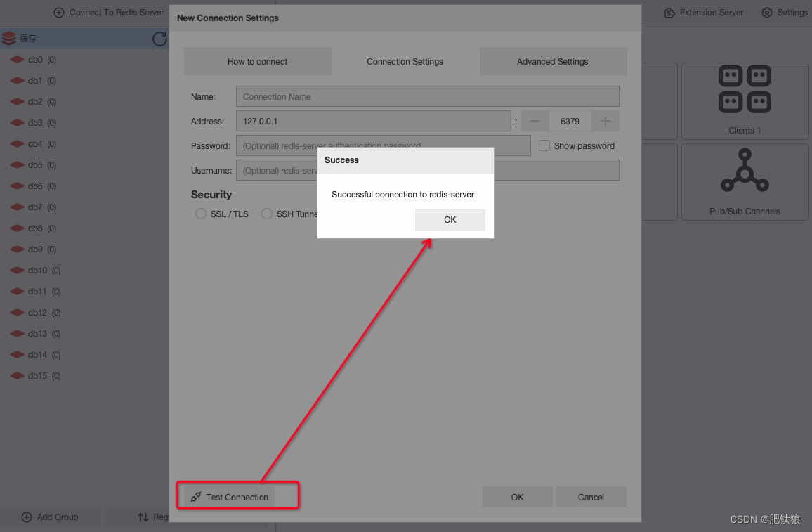Select the SSH Tunnel security option
The image size is (812, 532).
(x=267, y=214)
